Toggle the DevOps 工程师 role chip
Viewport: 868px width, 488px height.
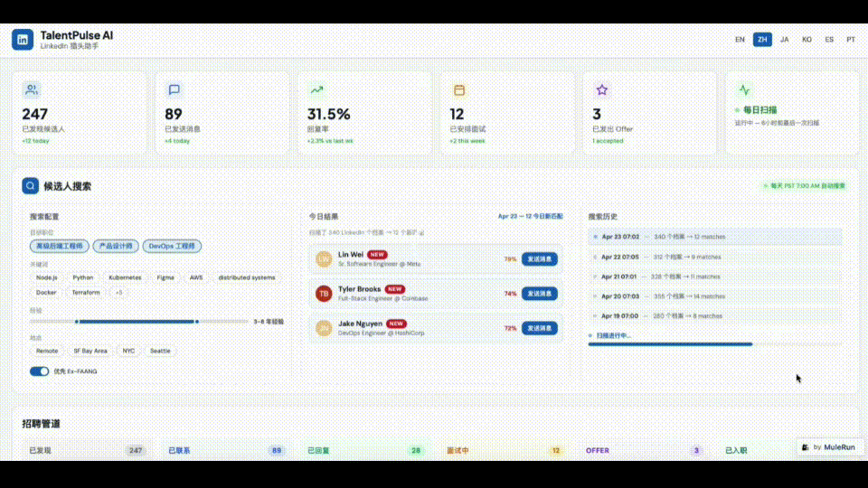coord(172,246)
